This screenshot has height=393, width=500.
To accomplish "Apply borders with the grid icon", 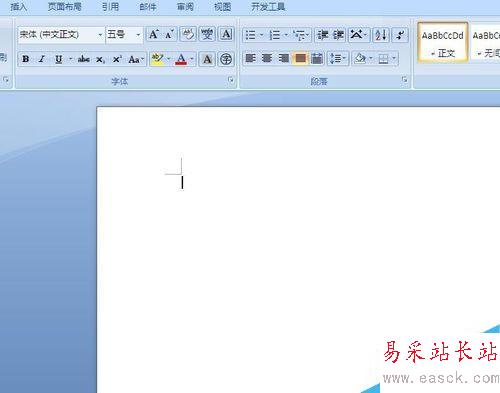I will (383, 59).
